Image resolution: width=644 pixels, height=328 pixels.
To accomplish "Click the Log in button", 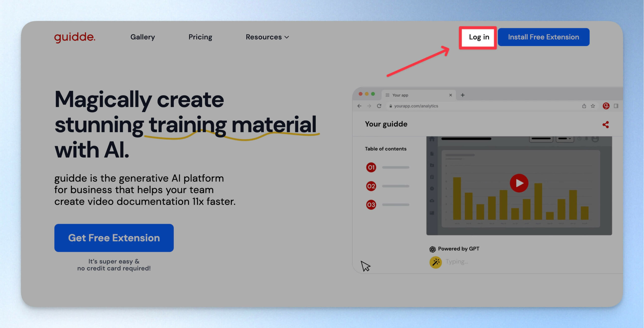I will coord(479,37).
